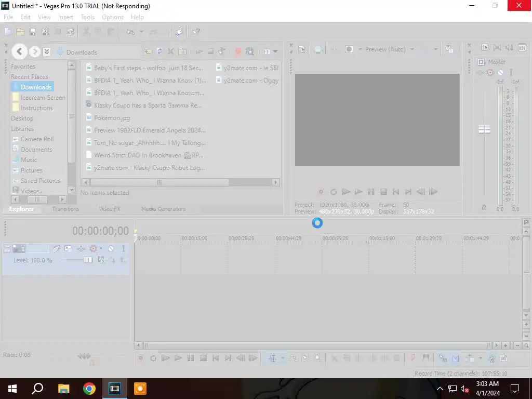Screen dimensions: 532x399
Task: Switch to the Transitions tab
Action: [65, 209]
